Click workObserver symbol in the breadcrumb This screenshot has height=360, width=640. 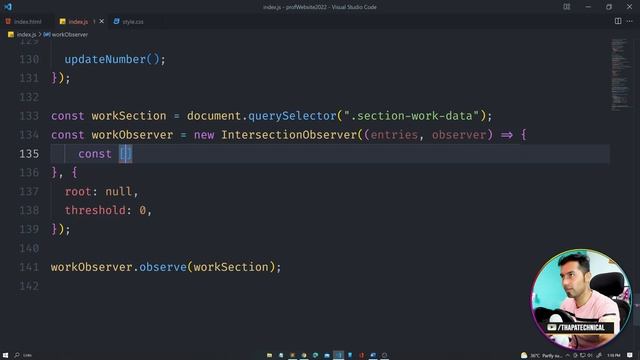click(x=66, y=35)
